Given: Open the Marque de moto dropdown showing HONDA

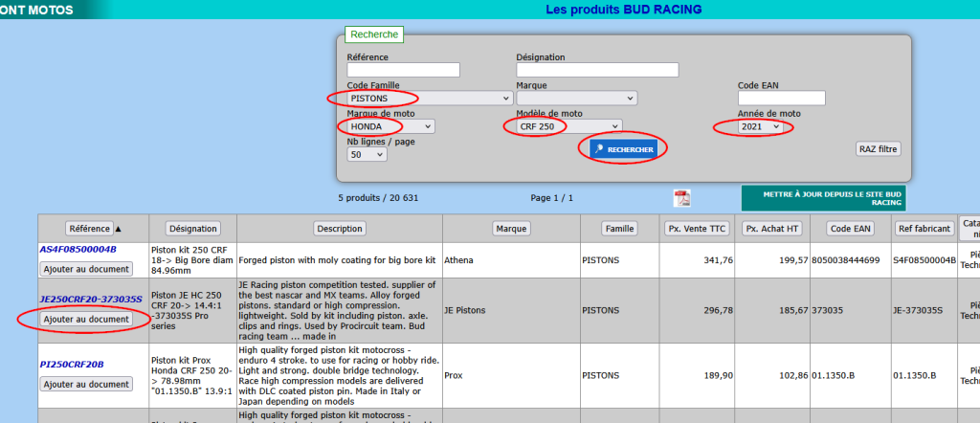Looking at the screenshot, I should click(390, 126).
